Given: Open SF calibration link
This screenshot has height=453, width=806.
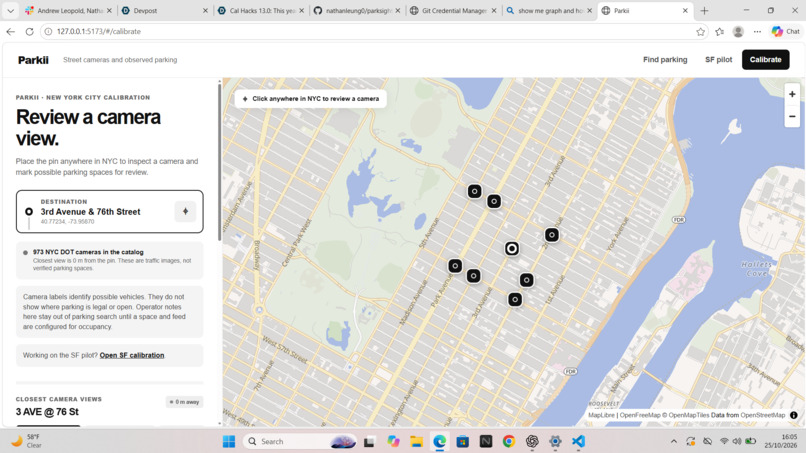Looking at the screenshot, I should click(132, 355).
